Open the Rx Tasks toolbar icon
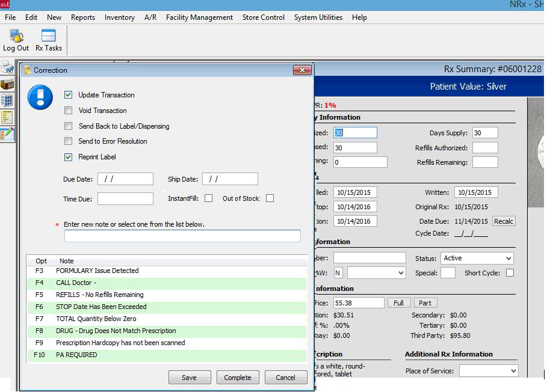This screenshot has height=392, width=547. tap(49, 40)
